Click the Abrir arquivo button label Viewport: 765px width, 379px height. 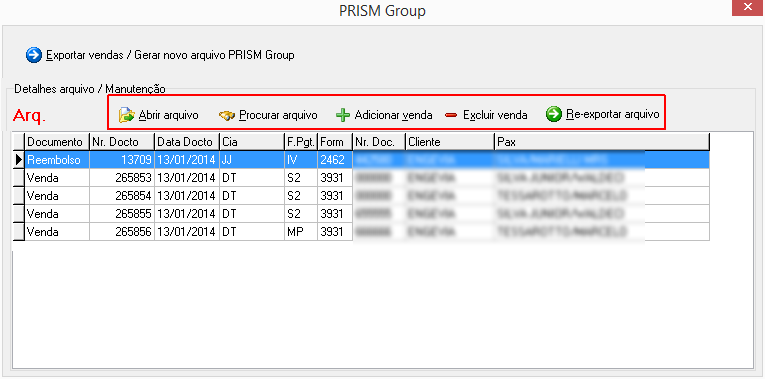pos(168,116)
